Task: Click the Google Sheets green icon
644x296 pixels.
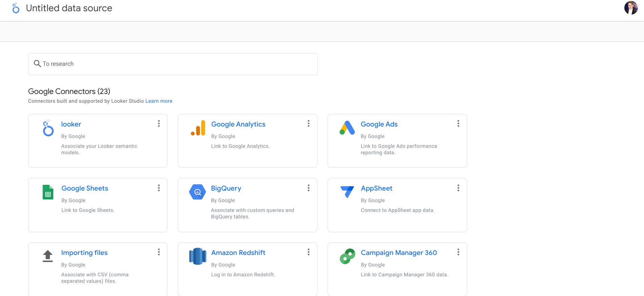Action: [x=48, y=192]
